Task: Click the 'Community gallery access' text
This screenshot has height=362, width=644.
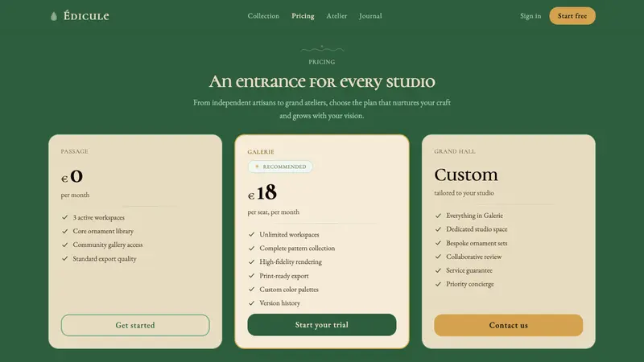Action: (108, 245)
